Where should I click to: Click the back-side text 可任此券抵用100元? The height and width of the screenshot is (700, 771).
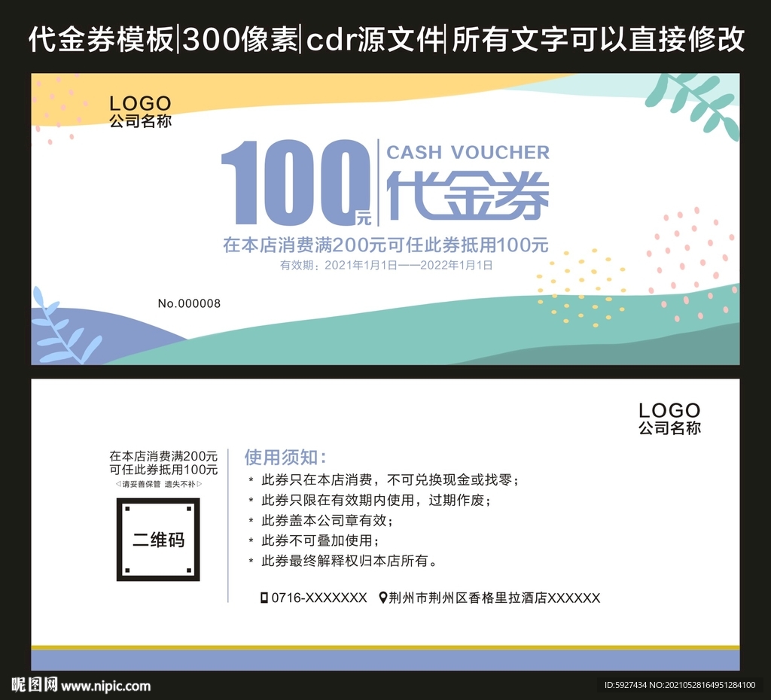point(163,470)
